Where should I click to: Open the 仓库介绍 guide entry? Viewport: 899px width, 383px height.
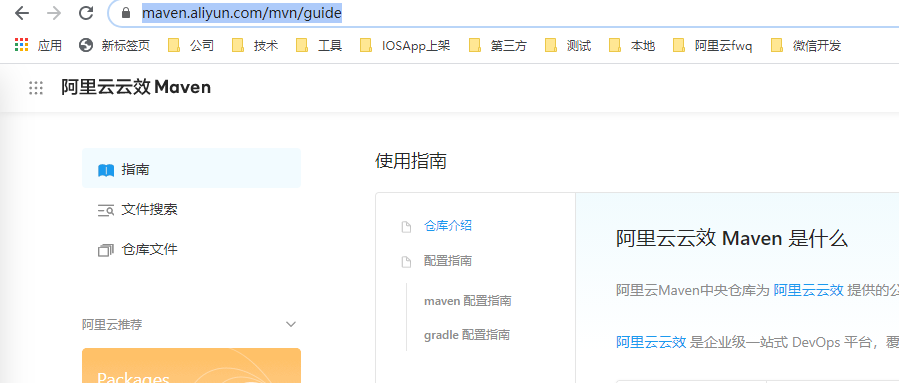coord(448,226)
